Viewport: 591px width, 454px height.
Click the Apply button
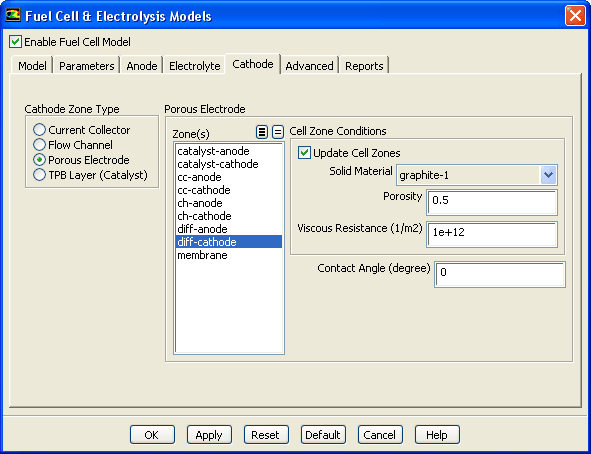point(209,435)
